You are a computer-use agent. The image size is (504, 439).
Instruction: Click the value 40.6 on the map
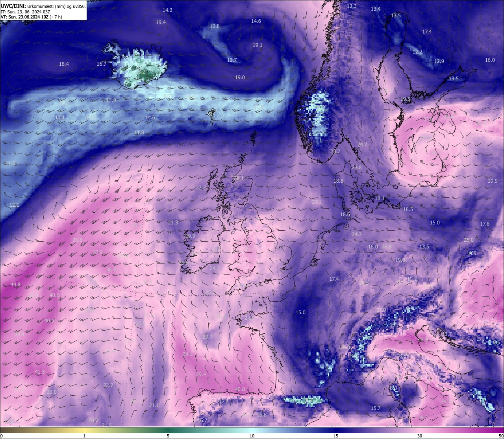[x=54, y=295]
